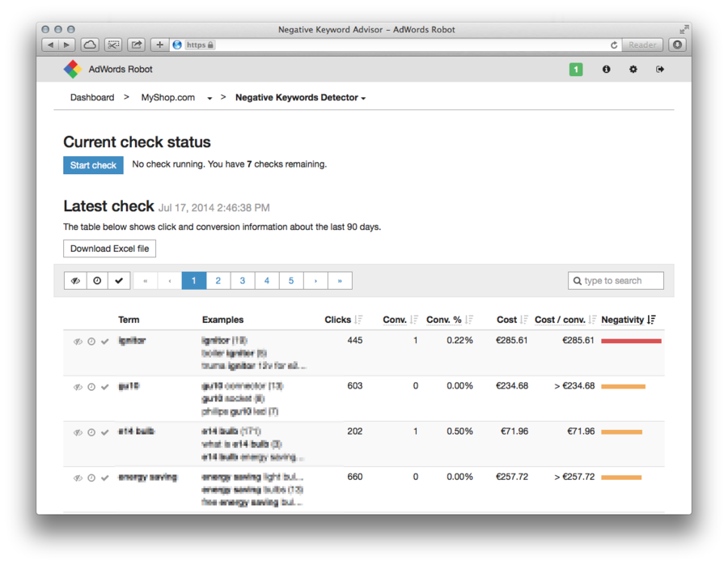
Task: Open Safari's share button
Action: point(137,45)
